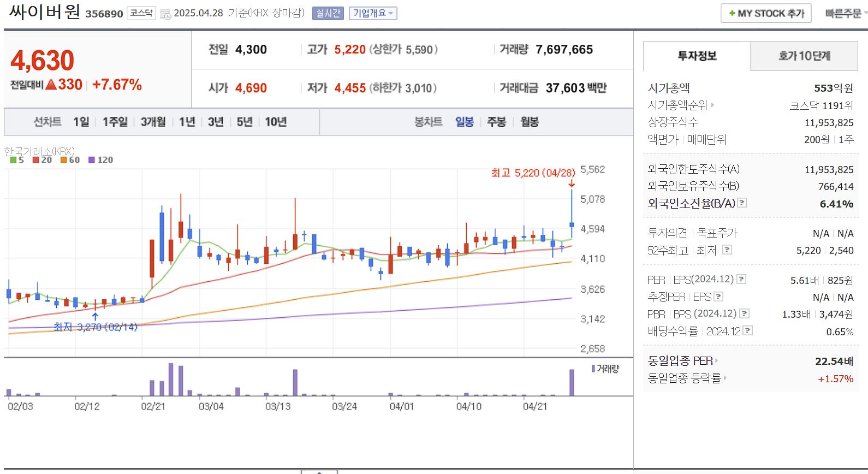
Task: Select the 3개월 line chart period
Action: coord(153,122)
